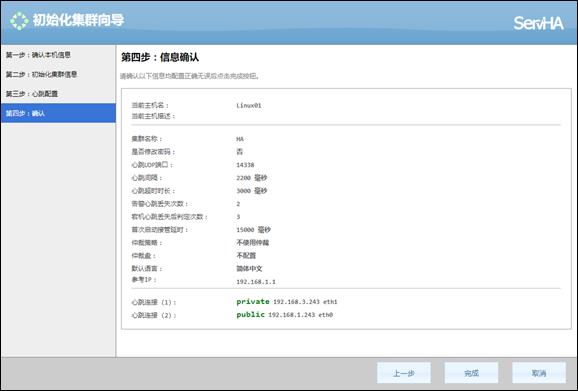
Task: Click the label 心跳连接 (2)
Action: pos(154,315)
